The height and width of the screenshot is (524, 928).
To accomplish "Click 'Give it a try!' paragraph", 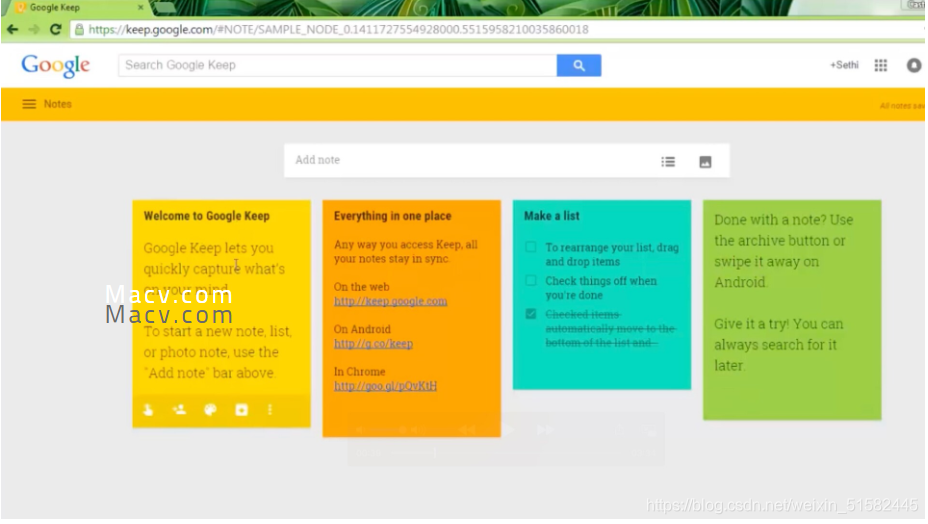I will 778,345.
